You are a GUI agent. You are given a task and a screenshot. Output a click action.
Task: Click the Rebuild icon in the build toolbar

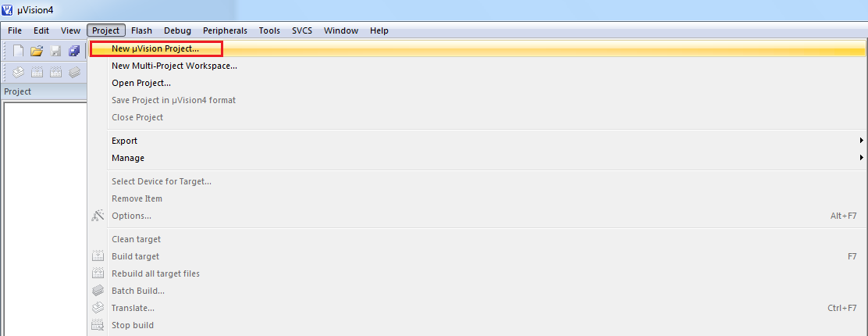(x=55, y=72)
